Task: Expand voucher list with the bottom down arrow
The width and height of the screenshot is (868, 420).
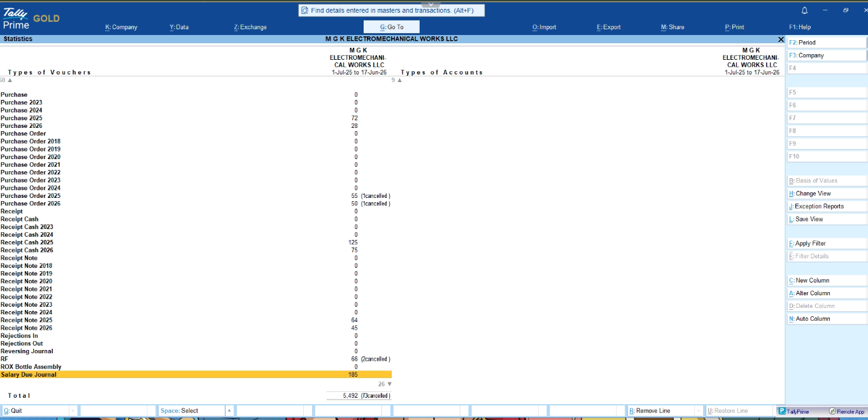Action: tap(389, 384)
